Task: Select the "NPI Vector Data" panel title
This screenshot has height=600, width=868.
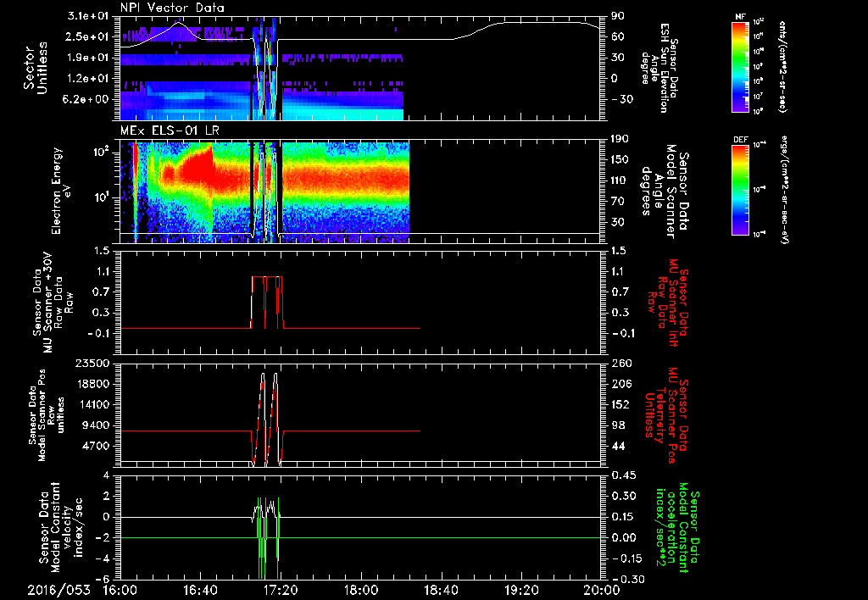Action: point(173,8)
